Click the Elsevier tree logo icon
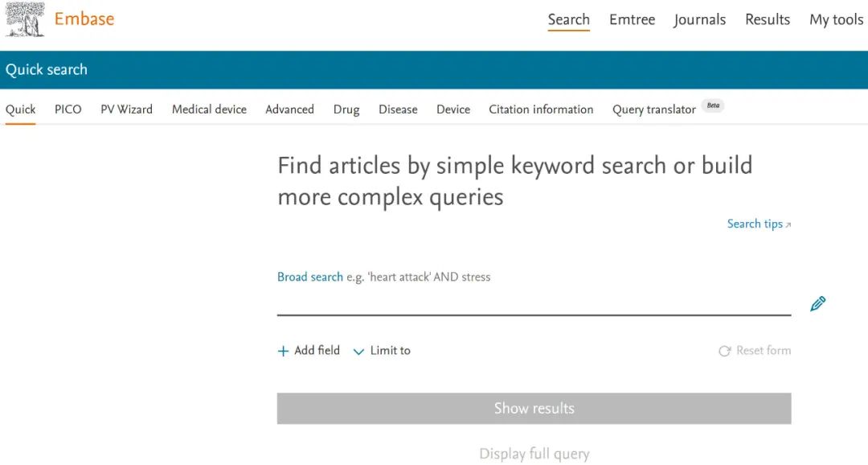This screenshot has height=465, width=868. (25, 19)
